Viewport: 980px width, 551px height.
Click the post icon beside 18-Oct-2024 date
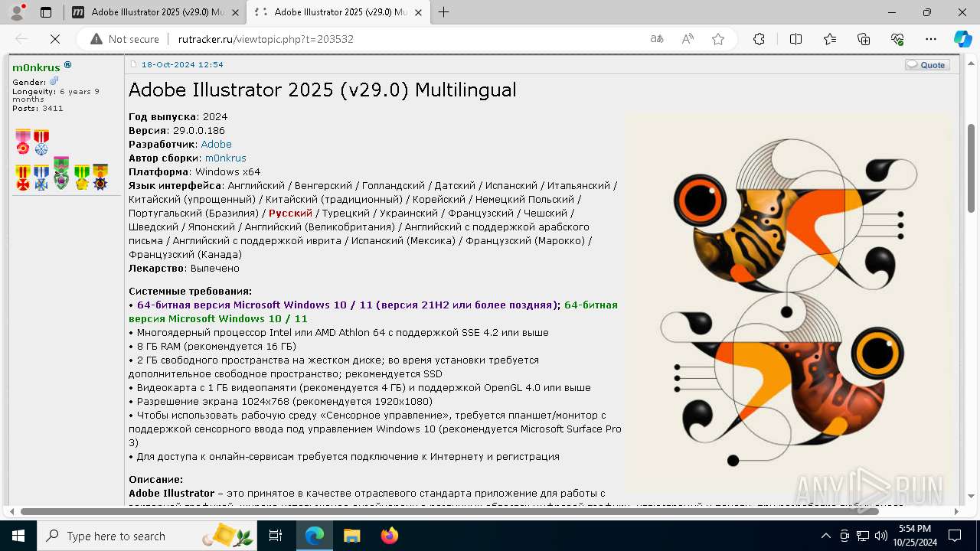(x=133, y=65)
